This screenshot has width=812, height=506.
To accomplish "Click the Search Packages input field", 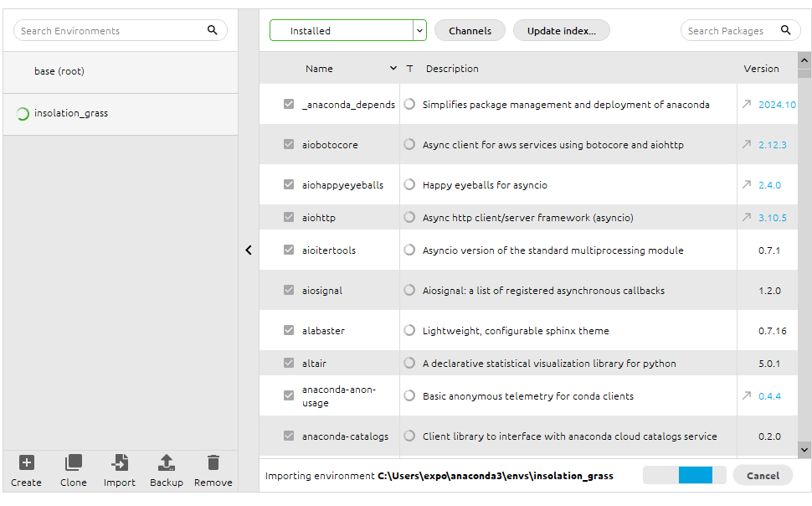I will 727,31.
